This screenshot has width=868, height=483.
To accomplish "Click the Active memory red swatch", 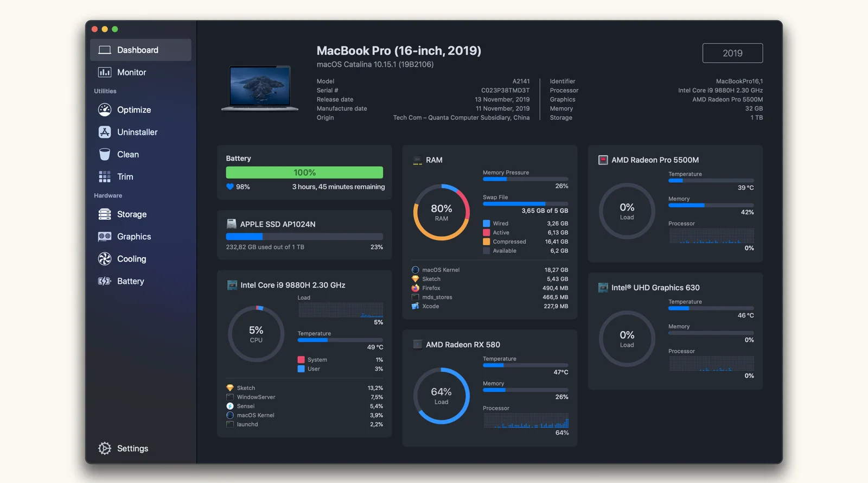I will point(487,233).
